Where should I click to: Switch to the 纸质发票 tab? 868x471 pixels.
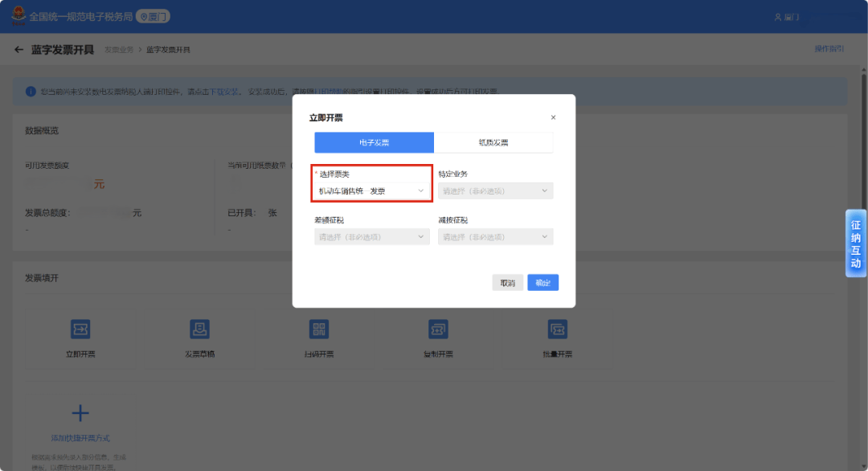[x=493, y=143]
